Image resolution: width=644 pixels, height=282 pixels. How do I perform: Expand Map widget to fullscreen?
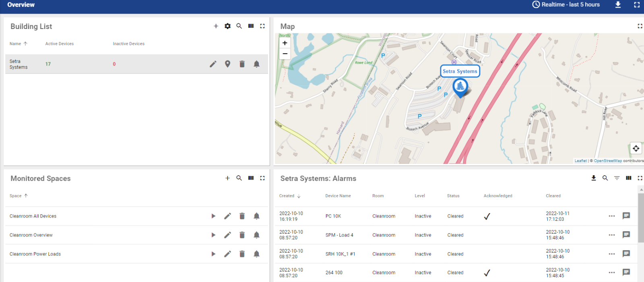640,26
